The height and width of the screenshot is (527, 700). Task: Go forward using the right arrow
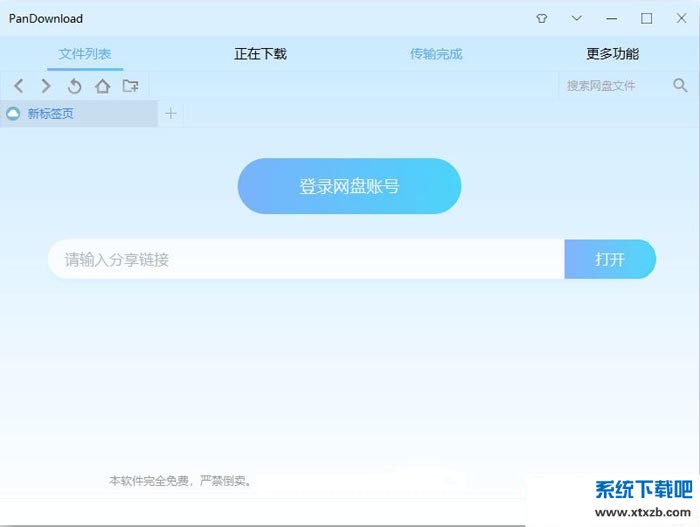click(x=46, y=86)
